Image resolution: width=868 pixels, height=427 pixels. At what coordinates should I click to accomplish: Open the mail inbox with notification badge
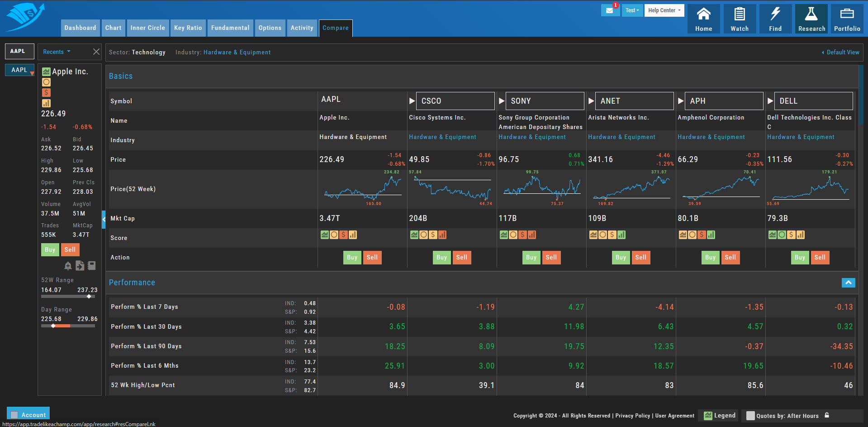(610, 10)
